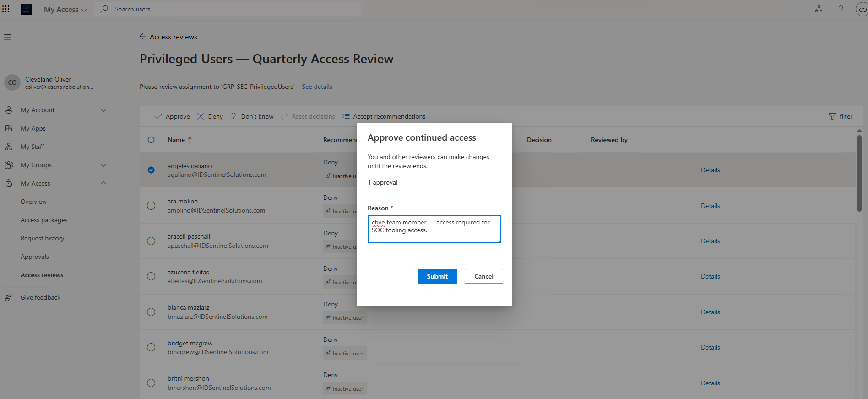Select bridget mcgrew row checkbox
Screen dimensions: 868x399
coord(151,347)
